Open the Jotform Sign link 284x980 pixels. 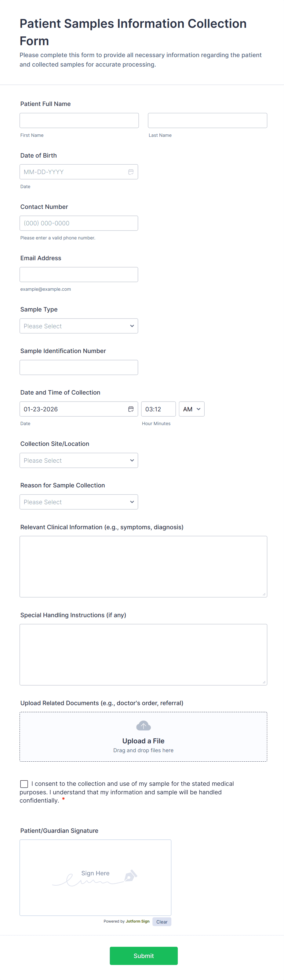point(137,922)
